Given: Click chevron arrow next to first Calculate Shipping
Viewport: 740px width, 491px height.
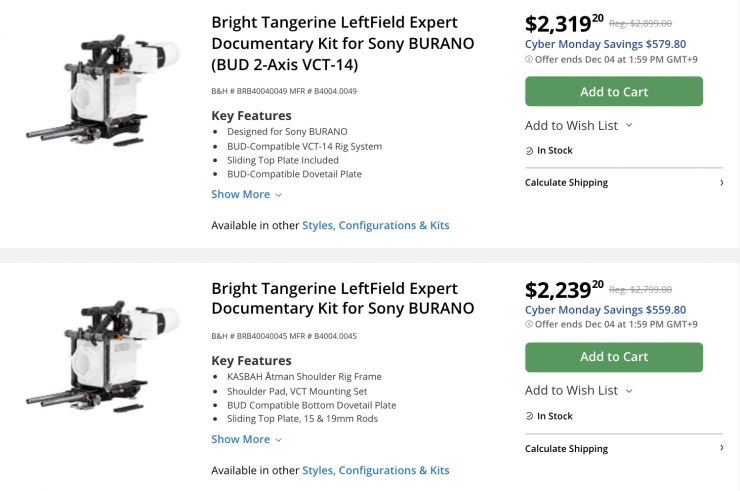Looking at the screenshot, I should (721, 183).
